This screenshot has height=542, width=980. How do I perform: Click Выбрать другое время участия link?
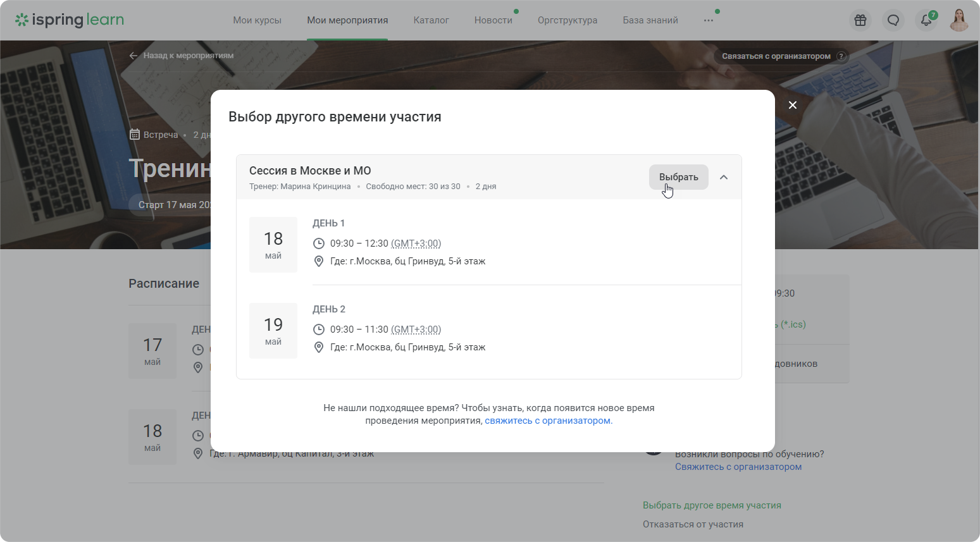(x=712, y=505)
